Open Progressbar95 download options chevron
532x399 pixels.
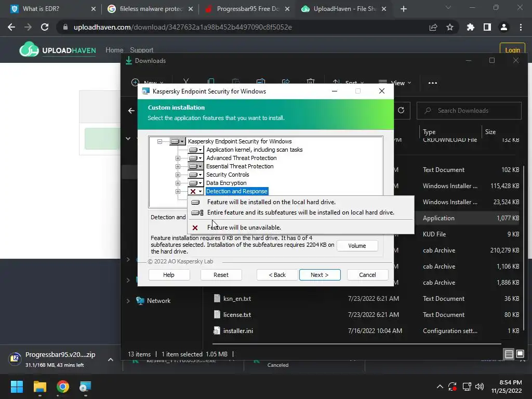pos(111,360)
